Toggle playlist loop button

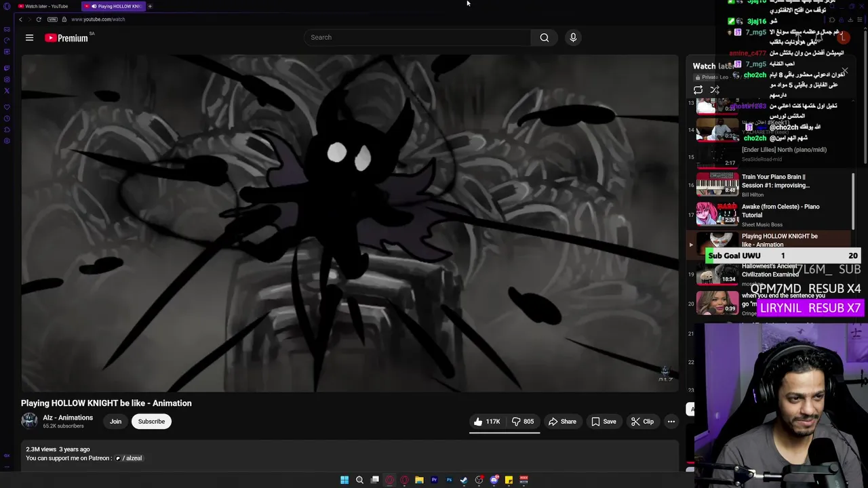698,90
